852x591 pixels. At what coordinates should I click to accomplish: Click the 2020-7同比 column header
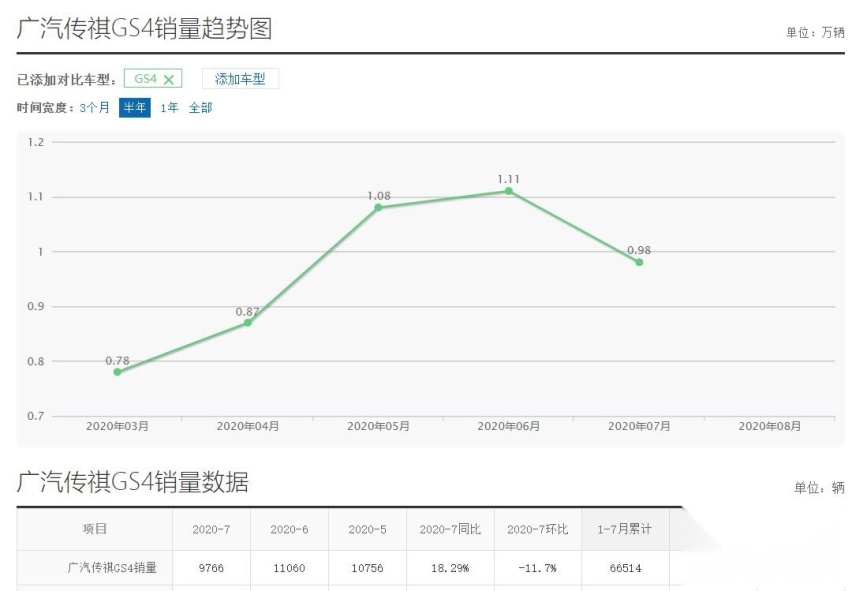click(x=450, y=529)
